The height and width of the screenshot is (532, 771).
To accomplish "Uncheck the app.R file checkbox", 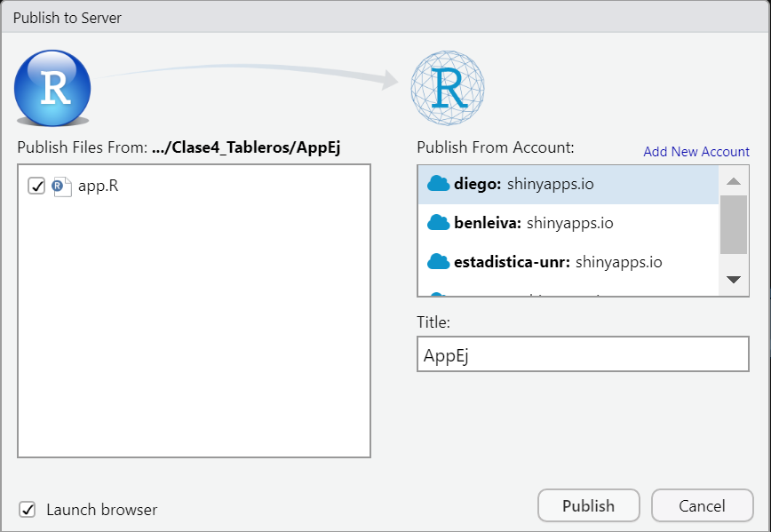I will click(36, 186).
